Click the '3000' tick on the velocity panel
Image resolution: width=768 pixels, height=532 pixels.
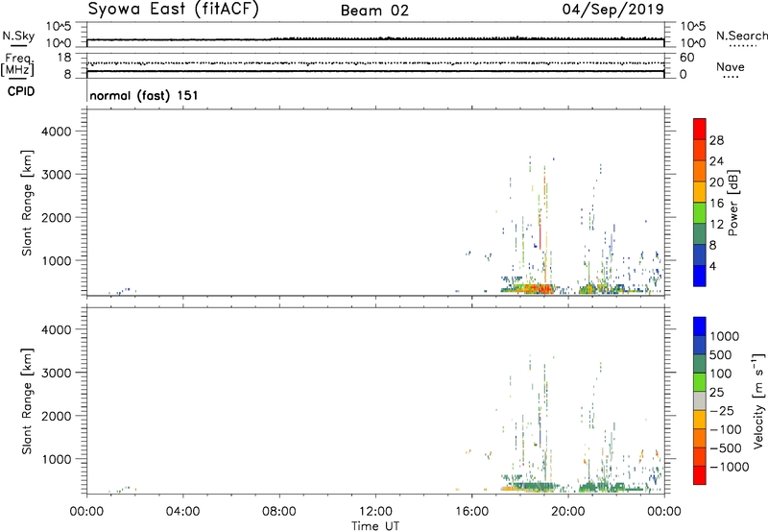[x=57, y=373]
